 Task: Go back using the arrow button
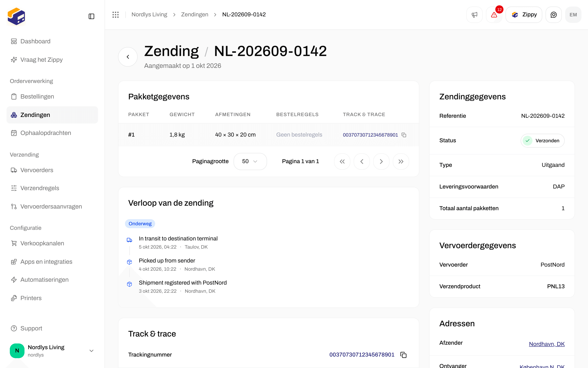tap(128, 57)
